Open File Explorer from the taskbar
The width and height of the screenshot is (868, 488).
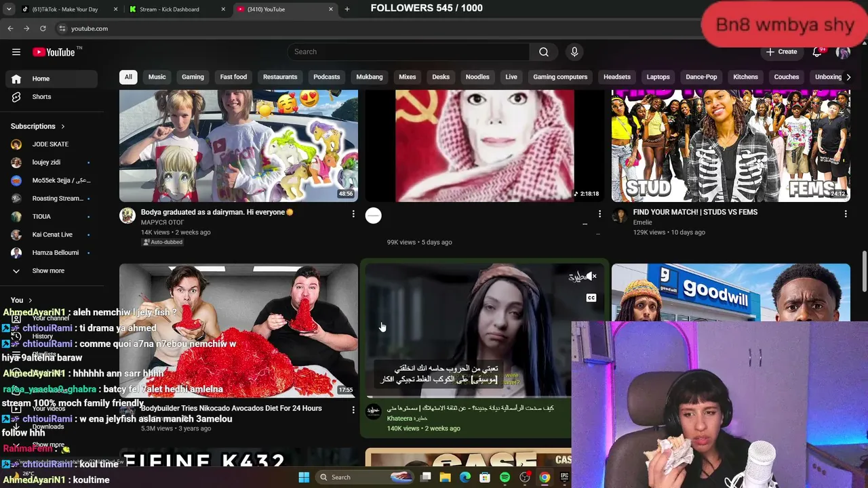point(445,477)
